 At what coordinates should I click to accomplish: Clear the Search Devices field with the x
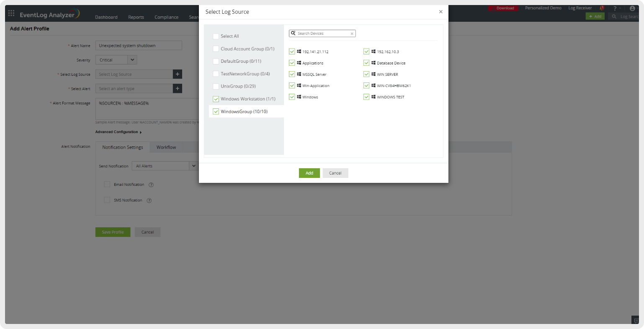tap(352, 33)
